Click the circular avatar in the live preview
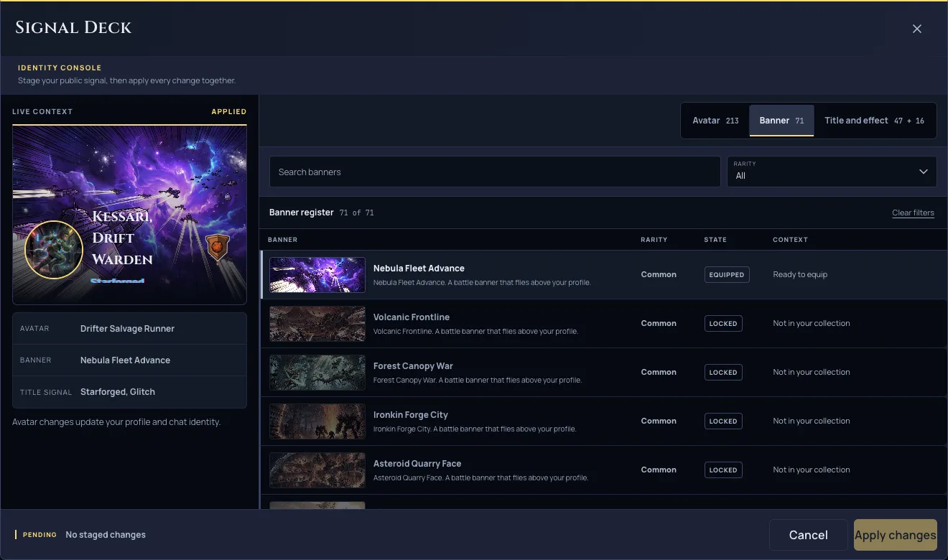 53,250
